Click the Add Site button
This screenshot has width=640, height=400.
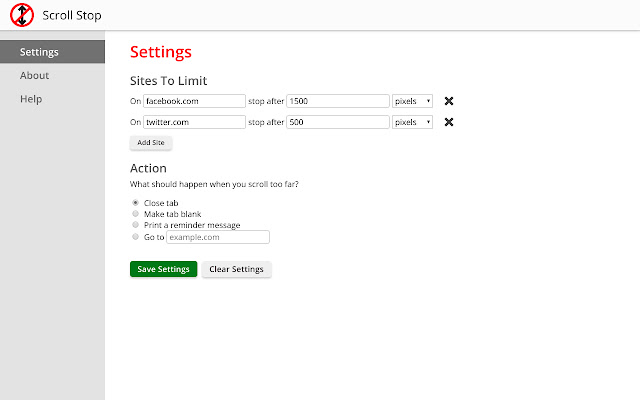(151, 143)
